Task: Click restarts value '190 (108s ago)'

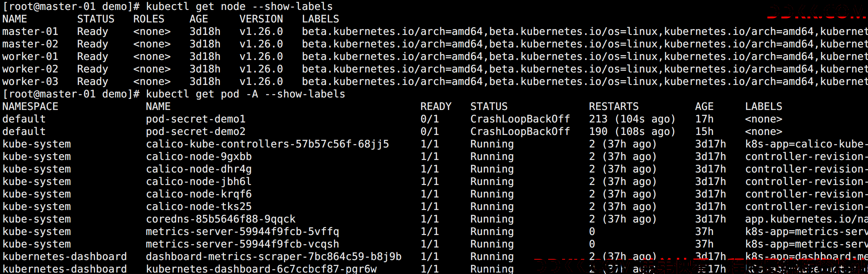Action: pyautogui.click(x=632, y=132)
